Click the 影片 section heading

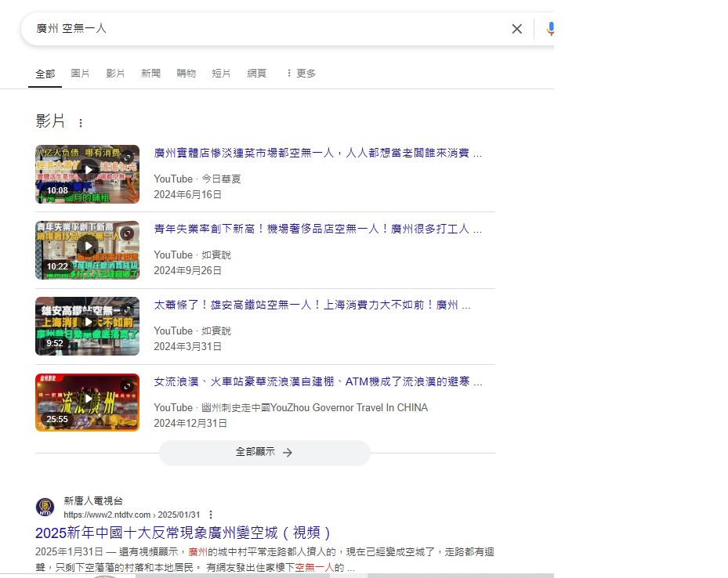(50, 121)
